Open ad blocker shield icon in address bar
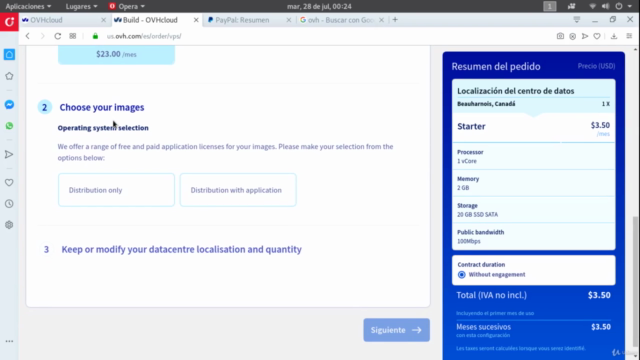 click(x=573, y=36)
